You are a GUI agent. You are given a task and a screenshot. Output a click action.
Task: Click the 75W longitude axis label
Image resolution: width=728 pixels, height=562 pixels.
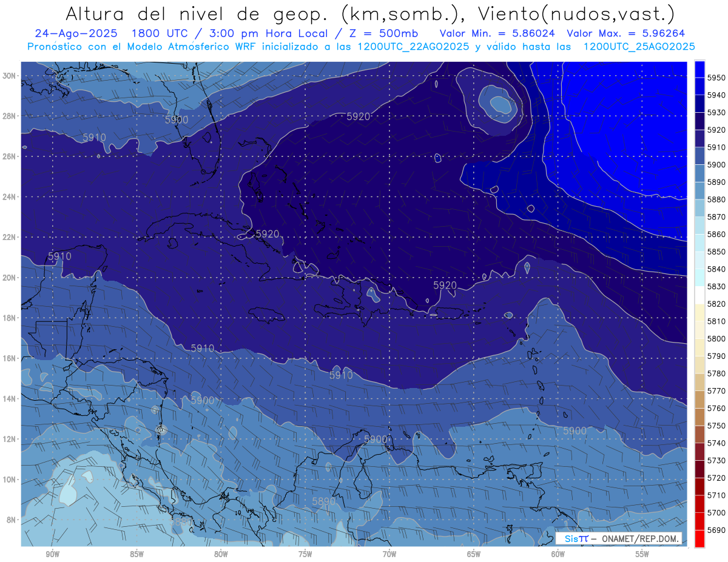click(305, 554)
